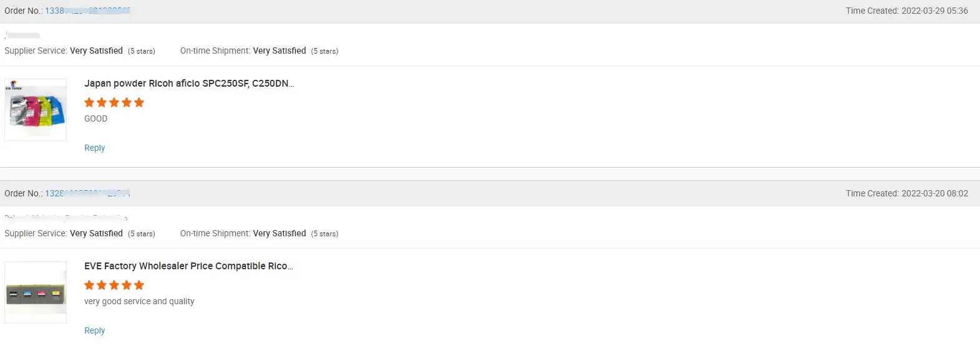Select the "GOOD" review comment text
Viewport: 980px width, 346px height.
95,118
